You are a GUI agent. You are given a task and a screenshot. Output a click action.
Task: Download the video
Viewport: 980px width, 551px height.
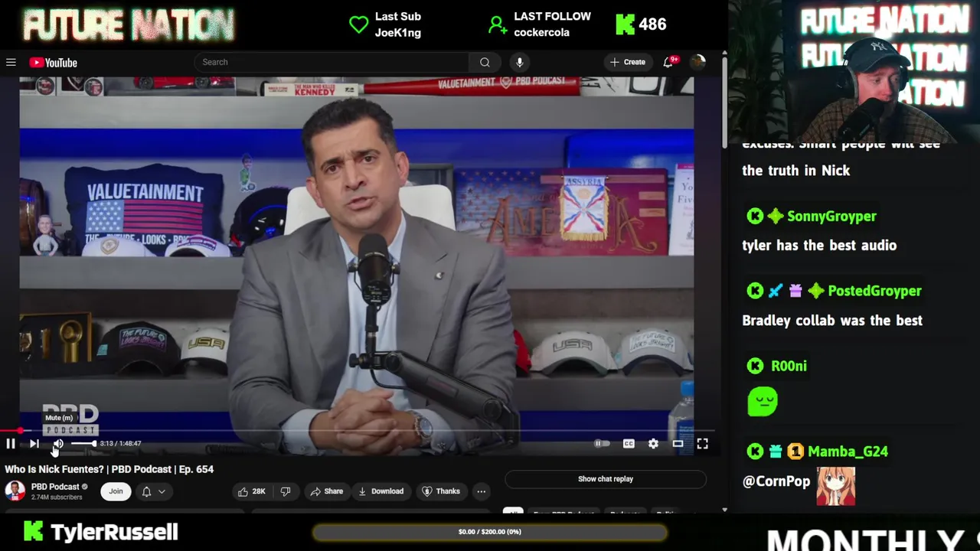381,491
